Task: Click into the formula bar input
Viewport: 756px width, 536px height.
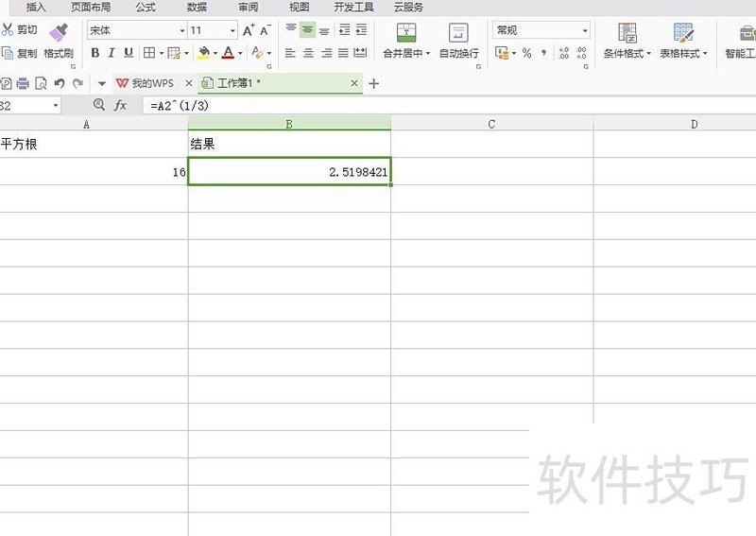Action: (448, 106)
